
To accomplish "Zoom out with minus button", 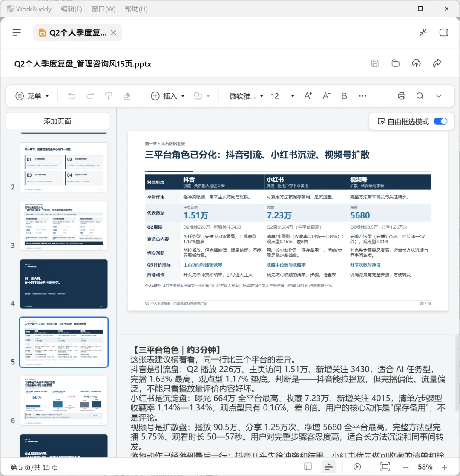I will pyautogui.click(x=406, y=467).
